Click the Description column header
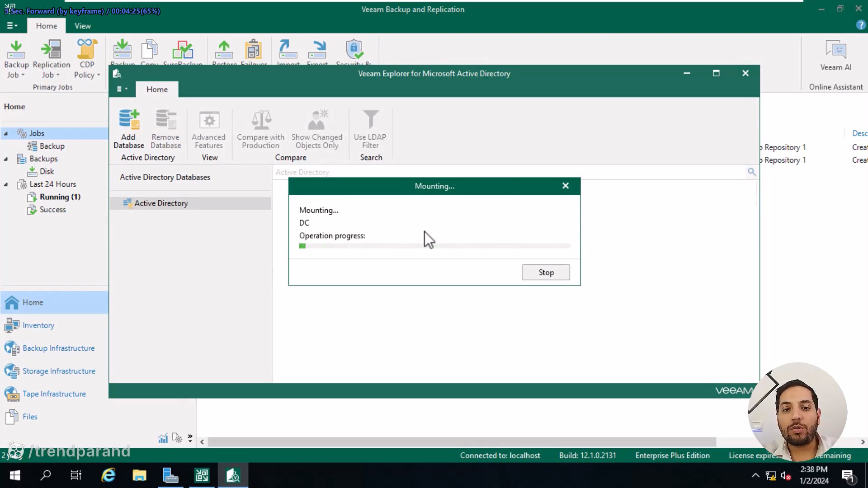Viewport: 868px width, 488px height. 859,133
